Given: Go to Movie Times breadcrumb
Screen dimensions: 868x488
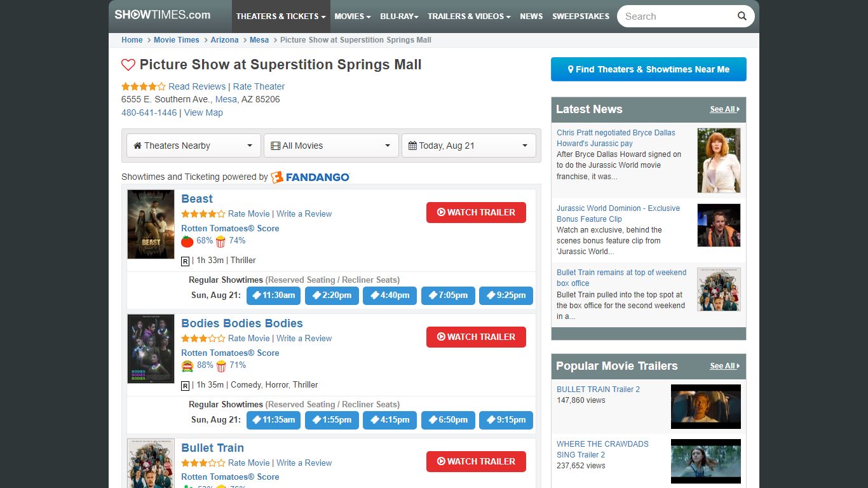Looking at the screenshot, I should [x=177, y=40].
